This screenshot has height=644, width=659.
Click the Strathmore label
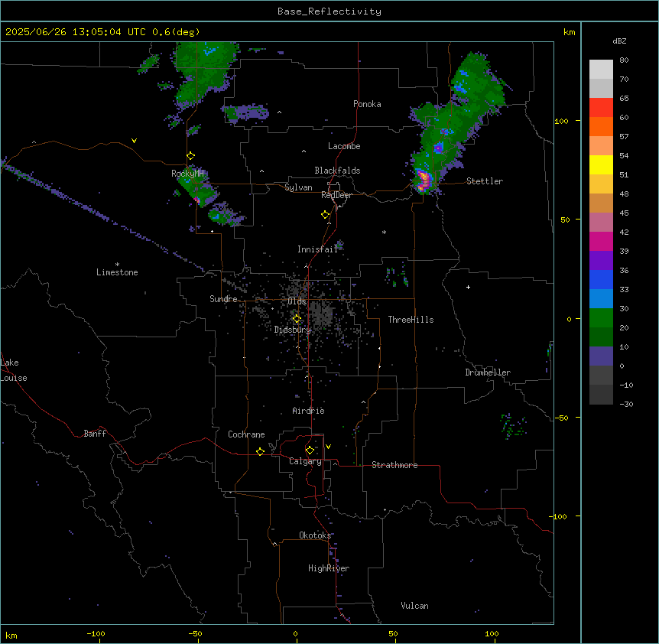click(x=394, y=465)
